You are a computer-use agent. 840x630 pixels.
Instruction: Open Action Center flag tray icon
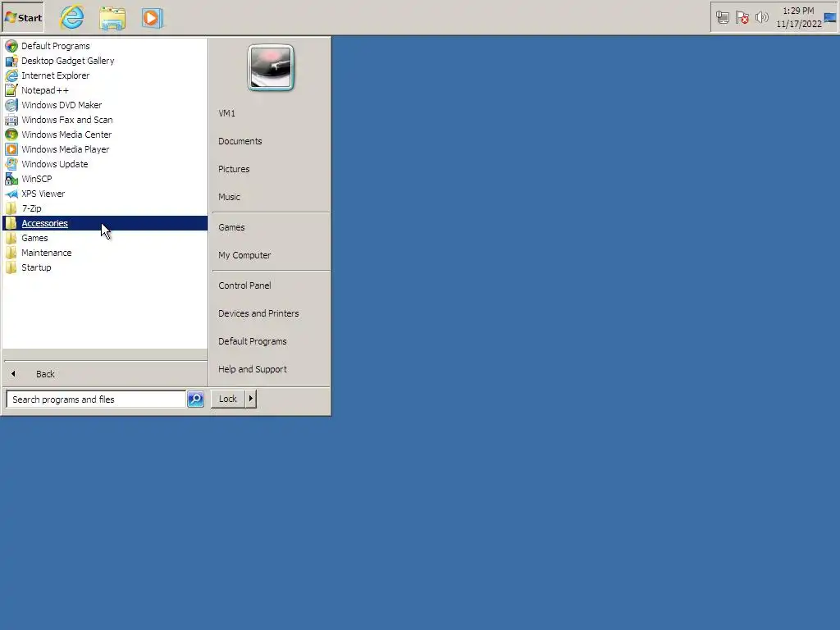tap(742, 18)
